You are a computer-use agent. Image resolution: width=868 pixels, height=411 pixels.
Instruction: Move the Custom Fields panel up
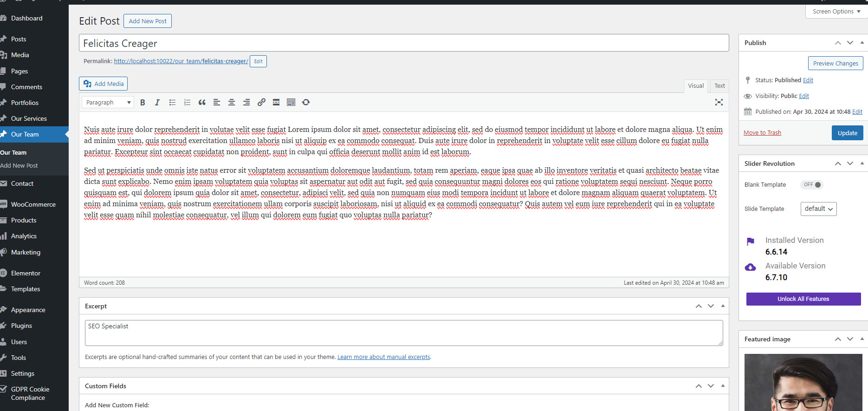click(699, 386)
